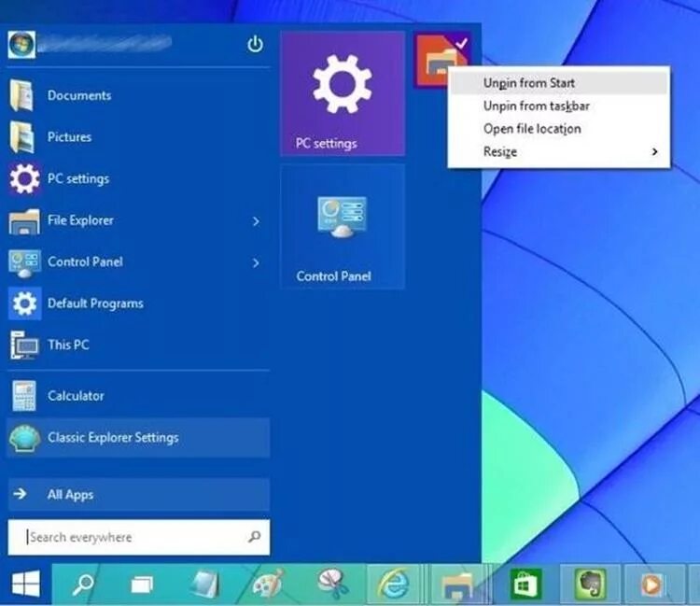Click the PC settings gear in list
This screenshot has height=606, width=700.
pyautogui.click(x=24, y=178)
